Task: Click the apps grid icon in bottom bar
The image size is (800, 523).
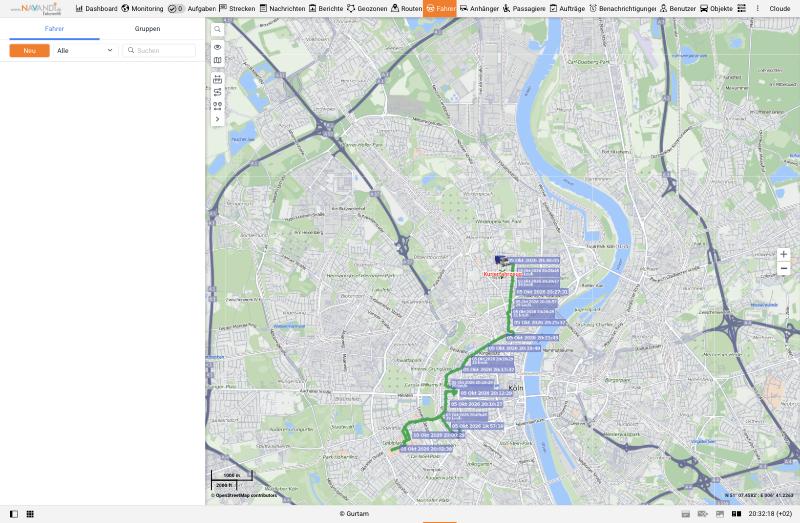Action: pyautogui.click(x=30, y=514)
